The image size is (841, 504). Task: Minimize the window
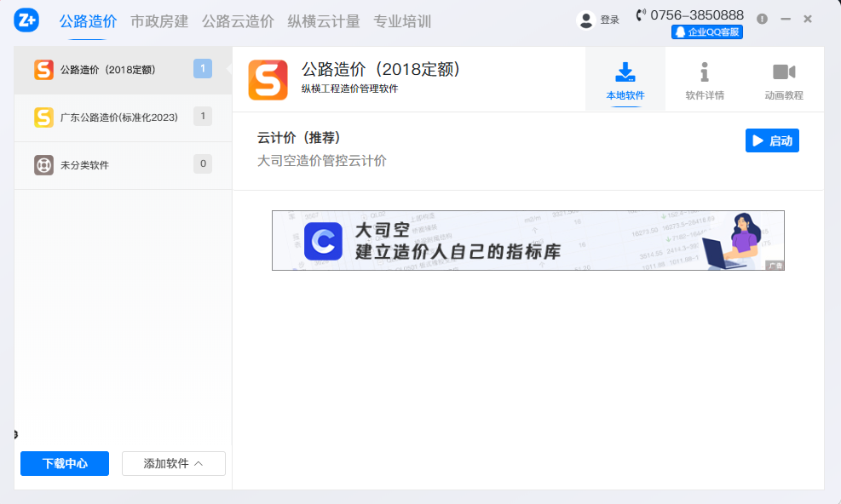(x=786, y=20)
